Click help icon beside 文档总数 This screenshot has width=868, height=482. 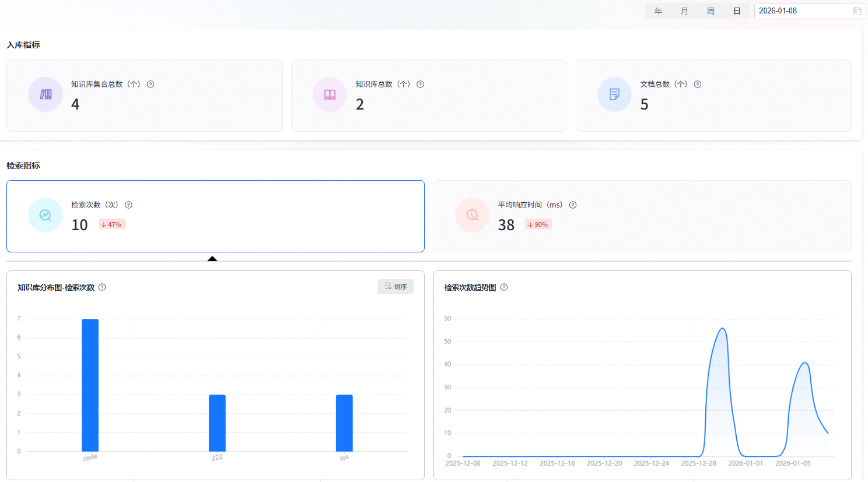point(698,85)
